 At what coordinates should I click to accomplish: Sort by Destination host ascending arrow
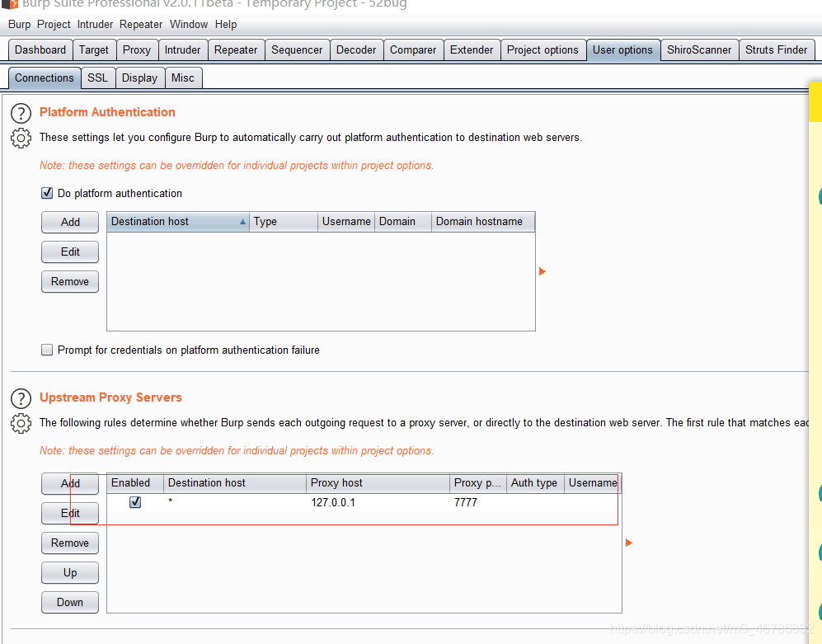242,222
